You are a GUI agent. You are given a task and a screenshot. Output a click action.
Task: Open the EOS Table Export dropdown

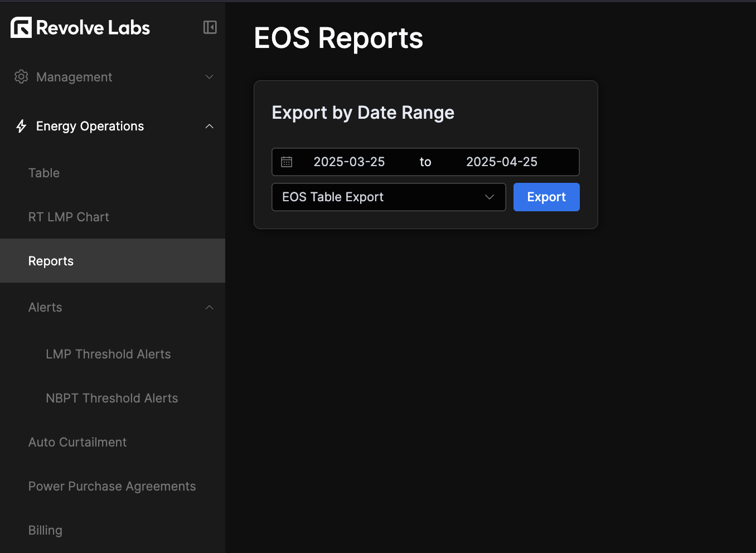(389, 197)
